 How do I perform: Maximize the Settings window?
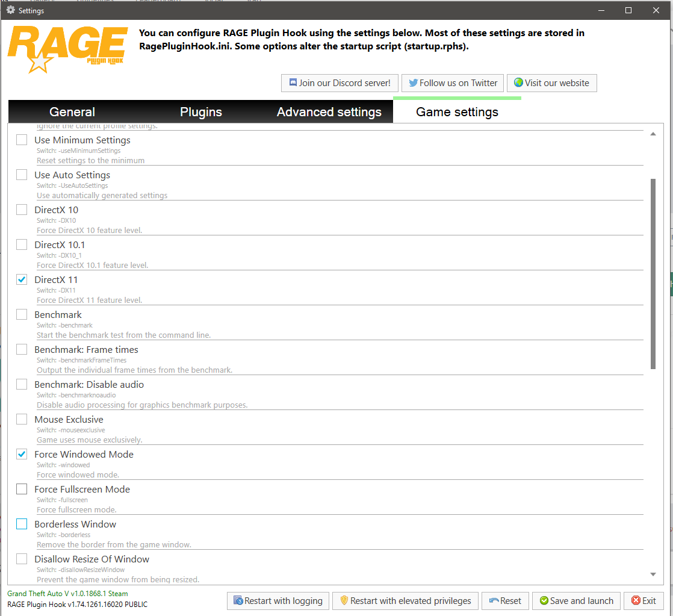tap(628, 10)
